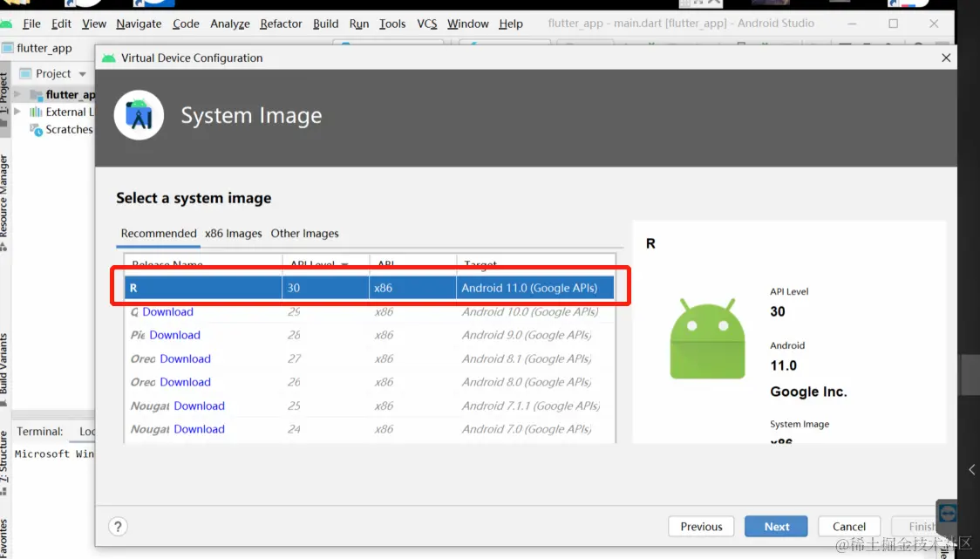980x559 pixels.
Task: Click the flutter_app folder icon
Action: pyautogui.click(x=37, y=94)
